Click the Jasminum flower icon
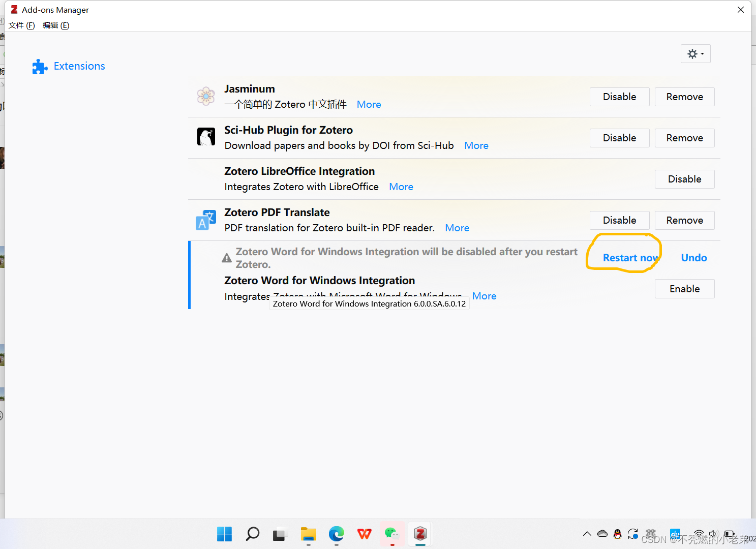Viewport: 756px width, 549px height. (x=206, y=96)
